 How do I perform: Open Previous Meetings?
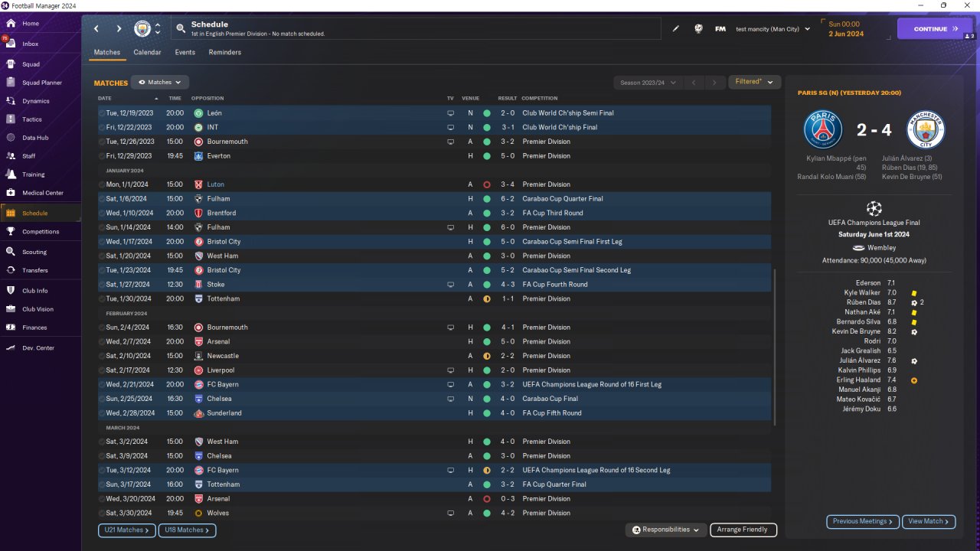(863, 521)
